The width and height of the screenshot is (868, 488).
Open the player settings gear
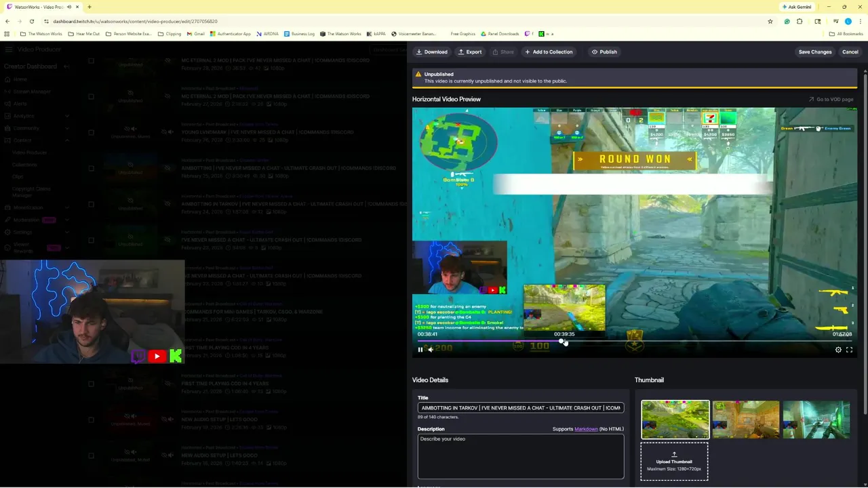838,350
